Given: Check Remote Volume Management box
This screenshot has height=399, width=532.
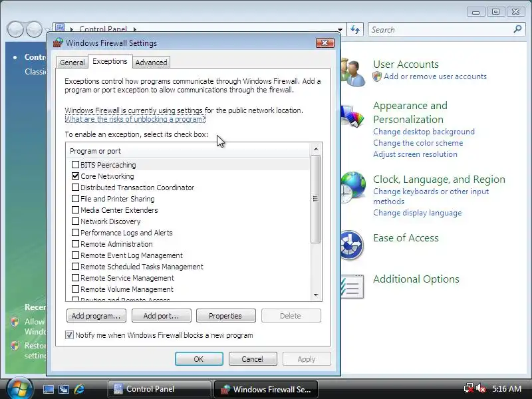Looking at the screenshot, I should (75, 289).
